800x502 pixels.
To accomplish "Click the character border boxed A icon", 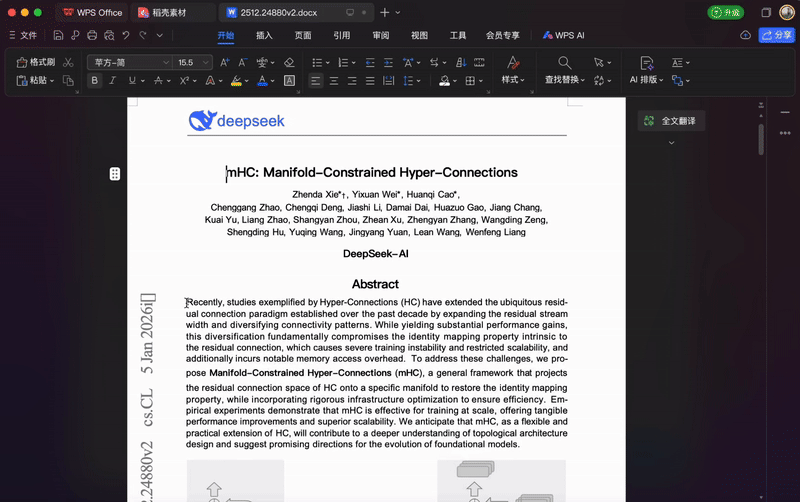I will (289, 80).
